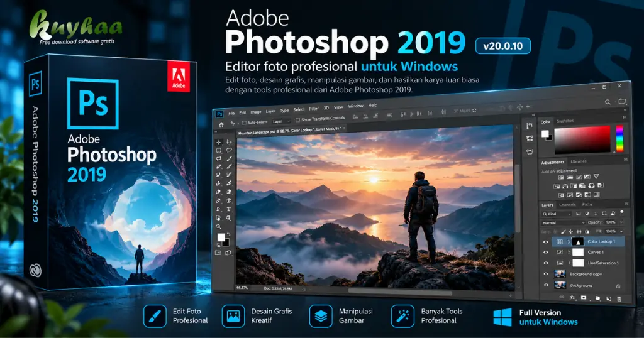Click the Color panel foreground white swatch
Viewport: 644px width, 338px height.
[x=545, y=134]
